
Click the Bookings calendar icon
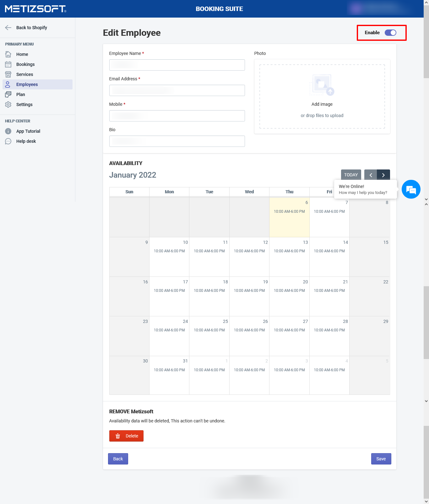click(x=8, y=64)
